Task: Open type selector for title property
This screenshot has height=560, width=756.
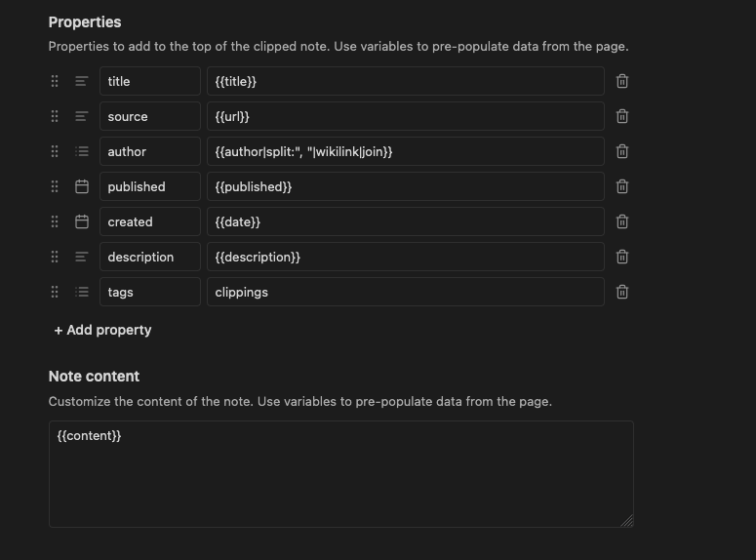Action: coord(82,81)
